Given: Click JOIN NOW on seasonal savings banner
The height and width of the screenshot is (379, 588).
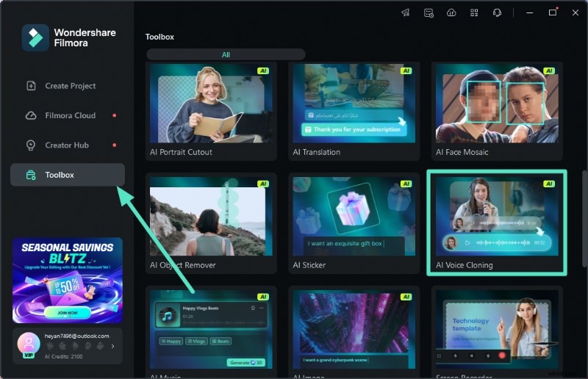Looking at the screenshot, I should tap(68, 313).
